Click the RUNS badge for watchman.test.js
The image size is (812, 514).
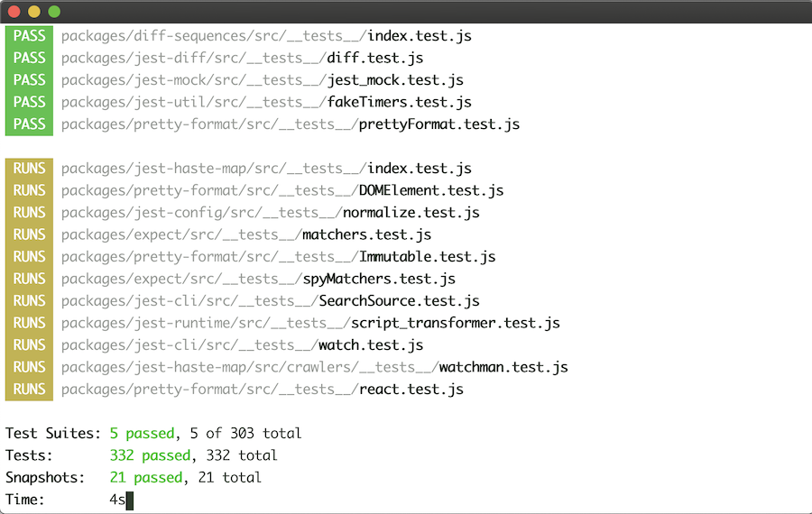30,367
